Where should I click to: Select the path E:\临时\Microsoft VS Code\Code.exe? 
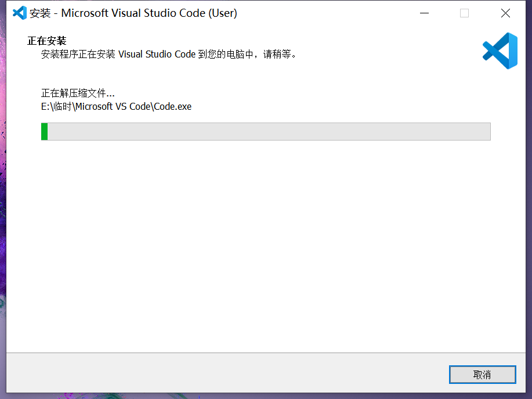coord(115,106)
